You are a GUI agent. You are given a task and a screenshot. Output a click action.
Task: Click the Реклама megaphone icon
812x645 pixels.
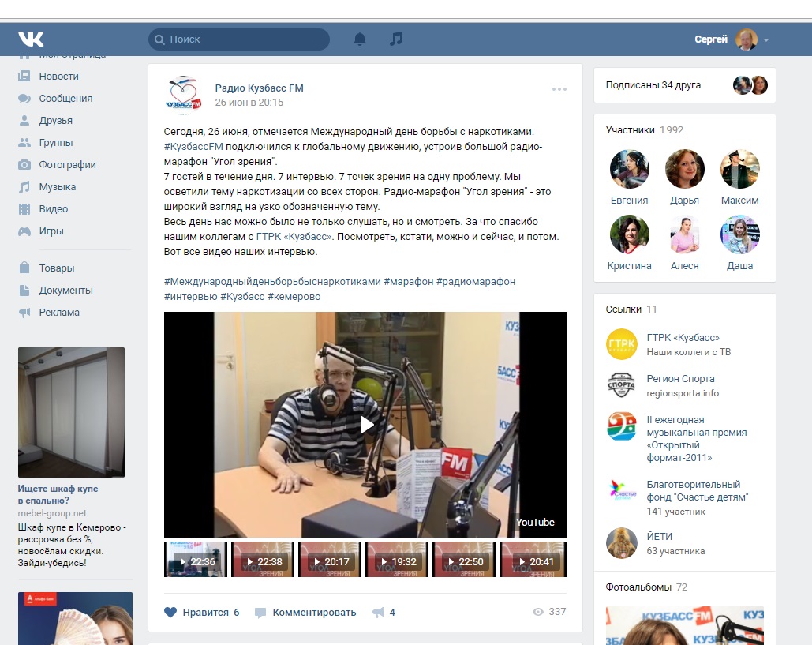click(x=24, y=313)
